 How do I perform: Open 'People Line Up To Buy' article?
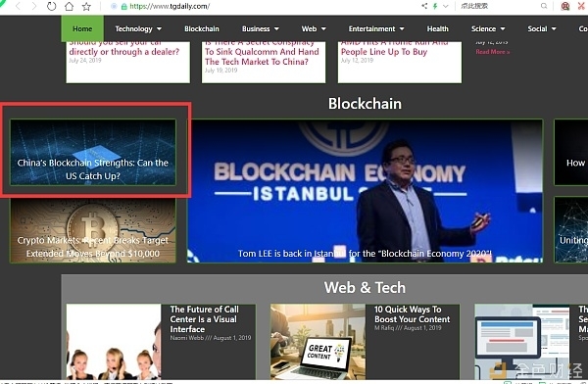pyautogui.click(x=384, y=51)
